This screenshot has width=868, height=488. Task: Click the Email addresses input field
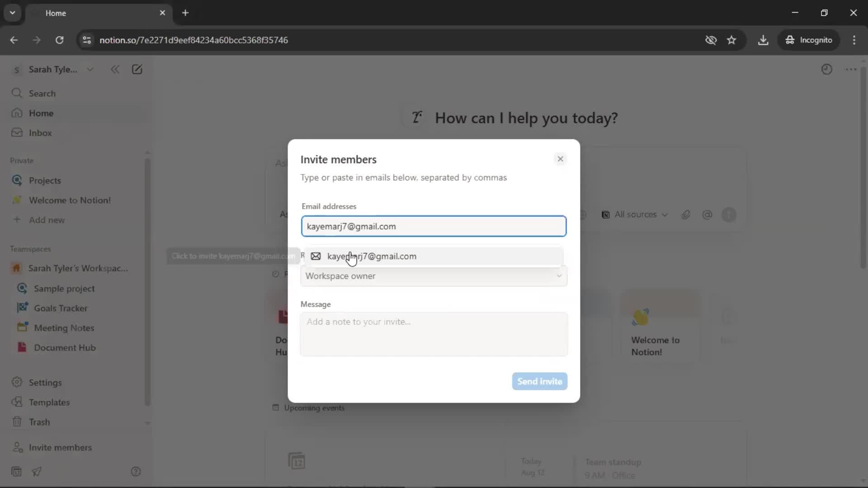click(x=434, y=226)
